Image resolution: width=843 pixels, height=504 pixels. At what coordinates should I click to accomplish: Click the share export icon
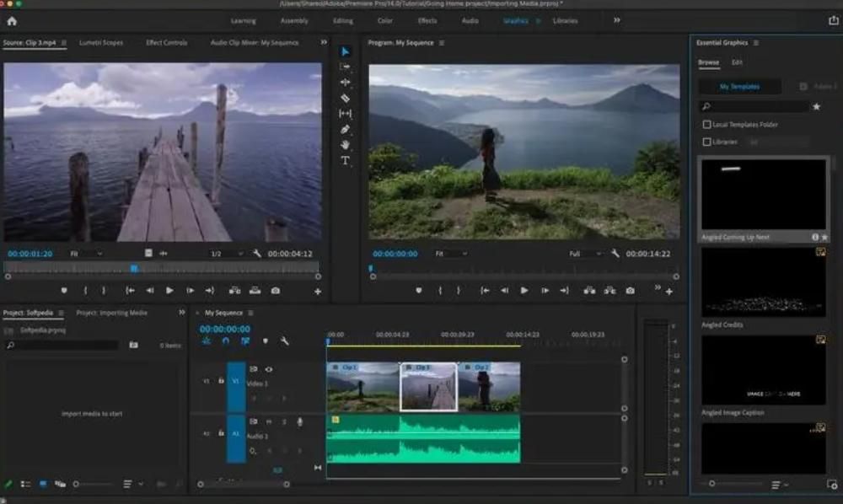(834, 20)
